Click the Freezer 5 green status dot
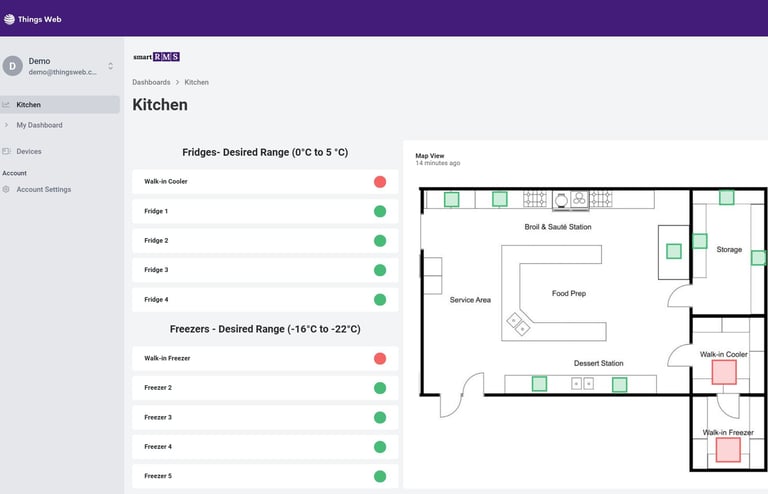 380,476
